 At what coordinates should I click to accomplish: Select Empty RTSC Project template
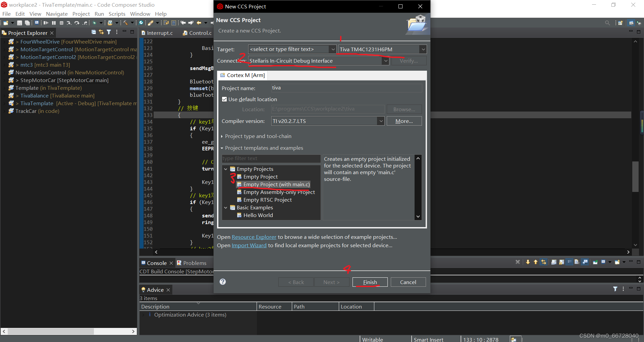tap(264, 200)
